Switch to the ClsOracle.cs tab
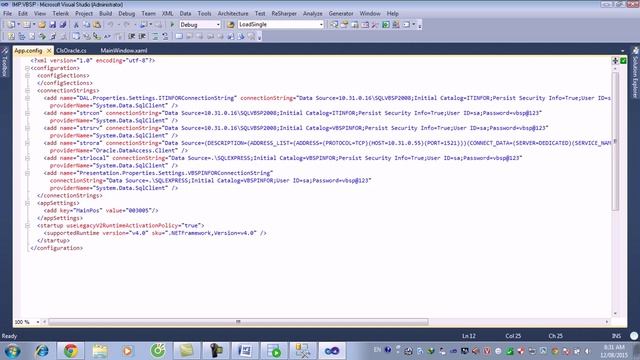Screen dimensions: 640x360 point(71,51)
